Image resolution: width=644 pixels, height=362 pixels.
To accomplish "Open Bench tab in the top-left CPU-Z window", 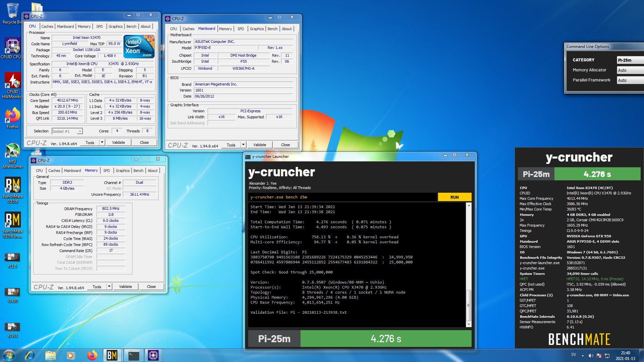I will pos(131,26).
